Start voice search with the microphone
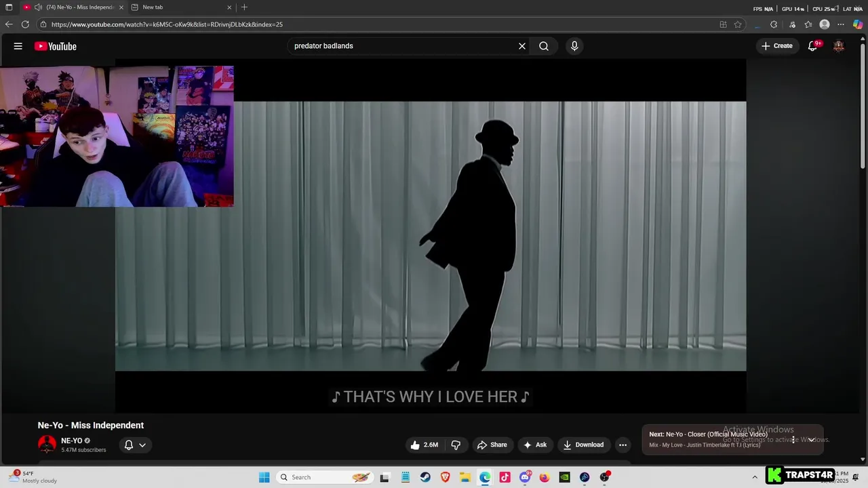 click(x=574, y=46)
